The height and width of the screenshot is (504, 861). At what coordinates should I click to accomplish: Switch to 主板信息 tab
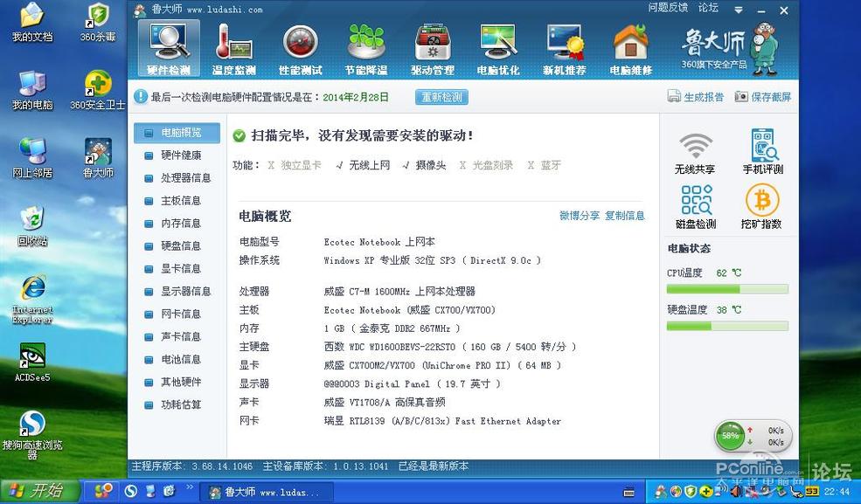click(x=177, y=201)
